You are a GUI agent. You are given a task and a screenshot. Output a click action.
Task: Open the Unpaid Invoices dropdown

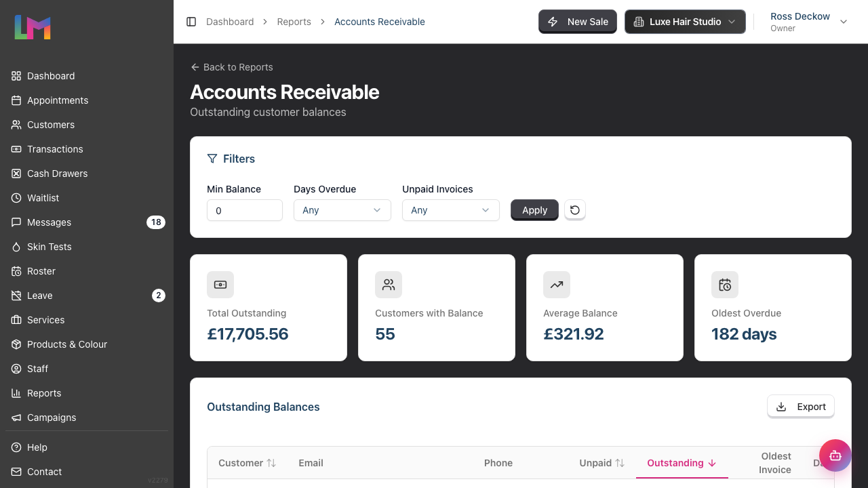[x=451, y=210]
